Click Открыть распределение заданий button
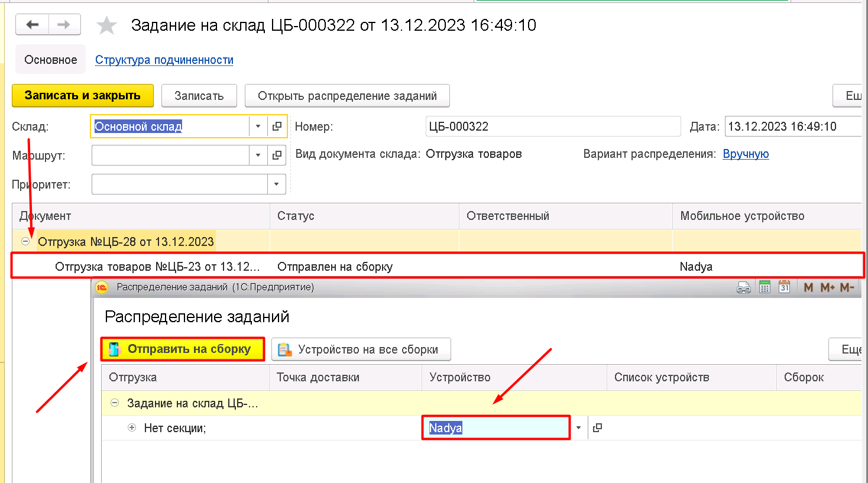Screen dimensions: 868x483 348,96
